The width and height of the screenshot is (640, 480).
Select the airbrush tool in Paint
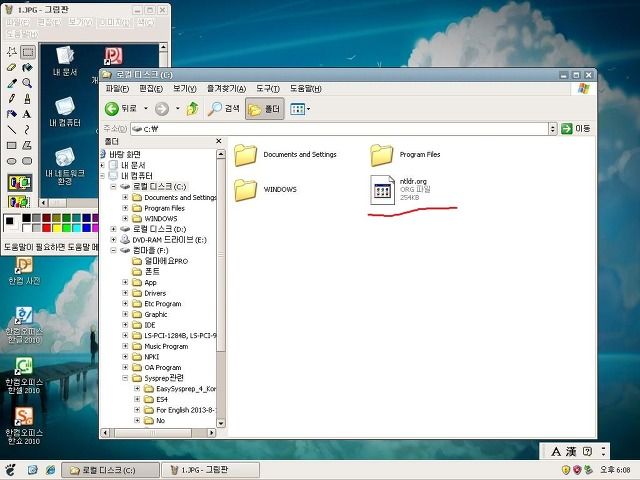coord(11,114)
